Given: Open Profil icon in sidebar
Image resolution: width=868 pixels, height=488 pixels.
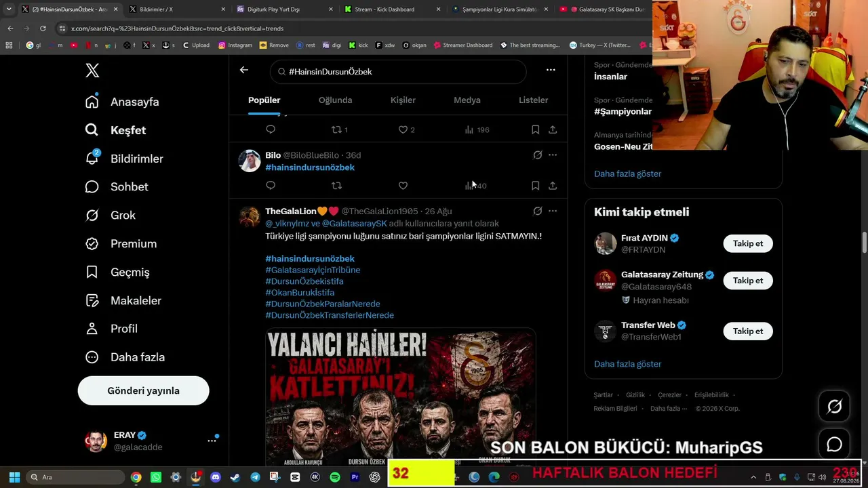Looking at the screenshot, I should tap(92, 329).
